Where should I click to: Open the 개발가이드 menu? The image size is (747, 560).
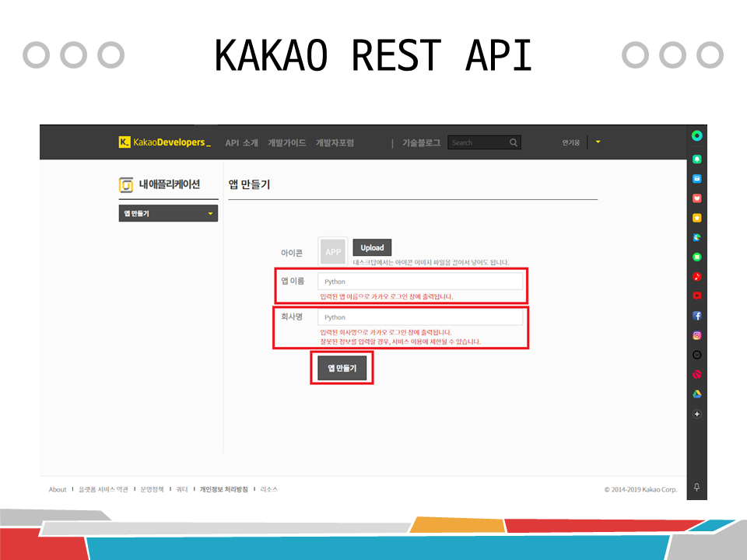coord(287,143)
